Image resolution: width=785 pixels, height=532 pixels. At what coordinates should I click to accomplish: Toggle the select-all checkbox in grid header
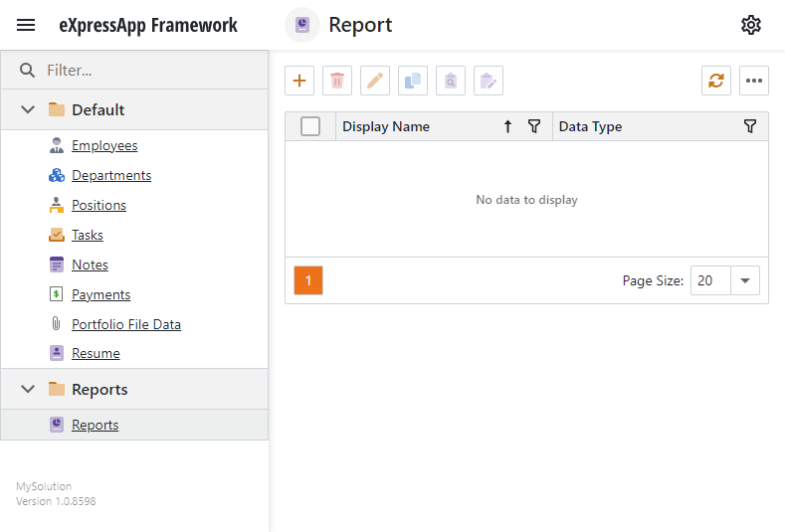[310, 126]
